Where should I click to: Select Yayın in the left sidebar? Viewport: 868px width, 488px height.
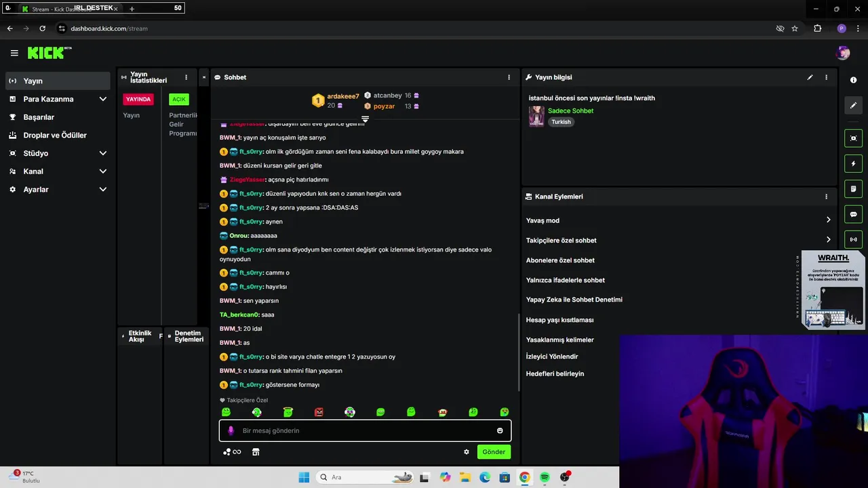coord(58,81)
